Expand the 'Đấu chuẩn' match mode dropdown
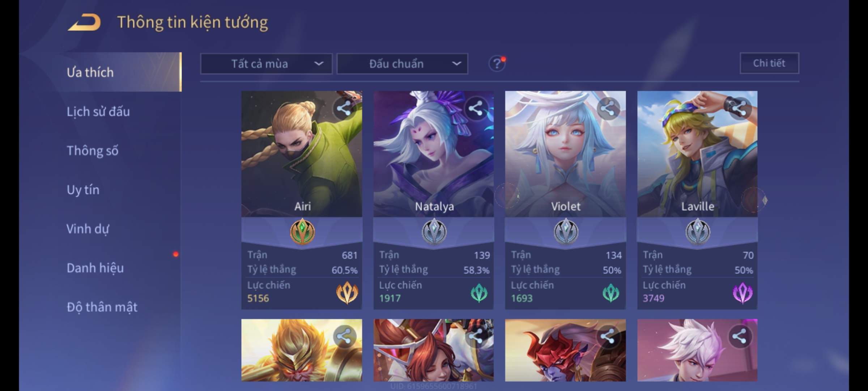868x391 pixels. pos(403,64)
